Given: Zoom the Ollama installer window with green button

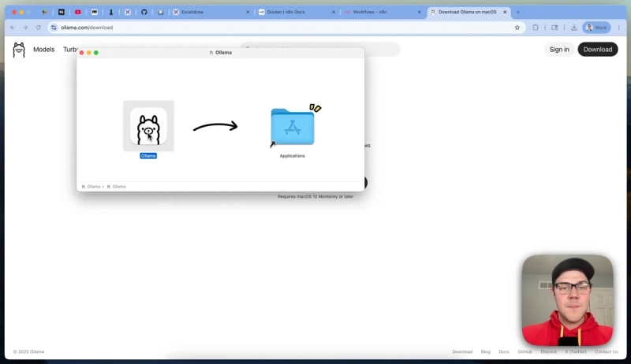Looking at the screenshot, I should [96, 53].
